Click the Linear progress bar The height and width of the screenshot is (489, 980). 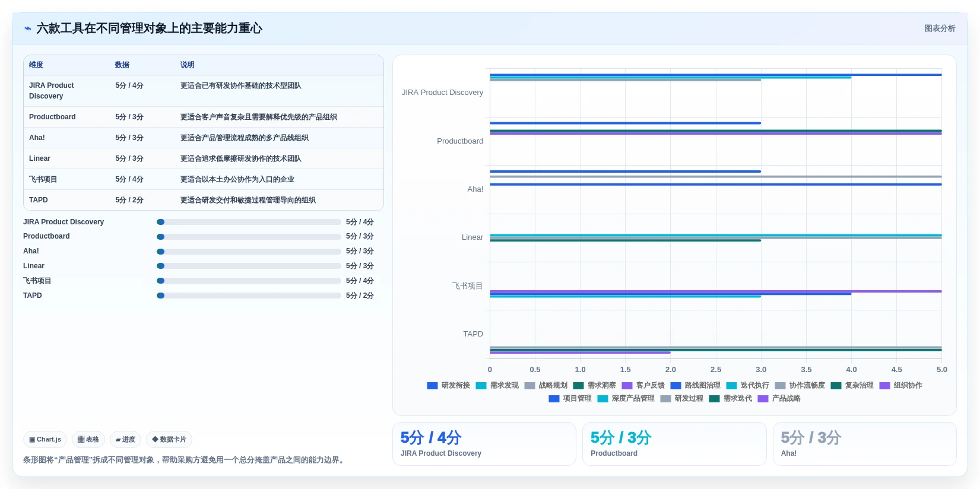coord(249,266)
